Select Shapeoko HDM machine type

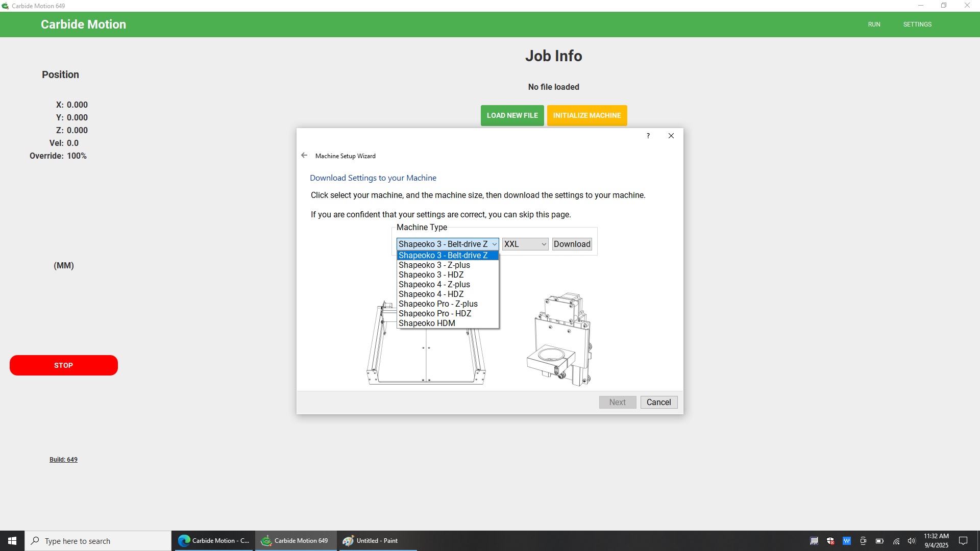(427, 323)
